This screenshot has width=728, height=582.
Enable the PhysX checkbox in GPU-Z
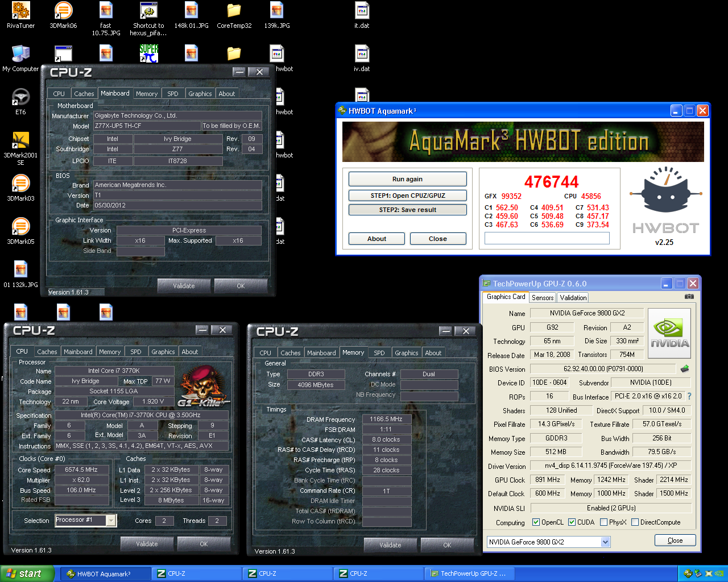(603, 522)
